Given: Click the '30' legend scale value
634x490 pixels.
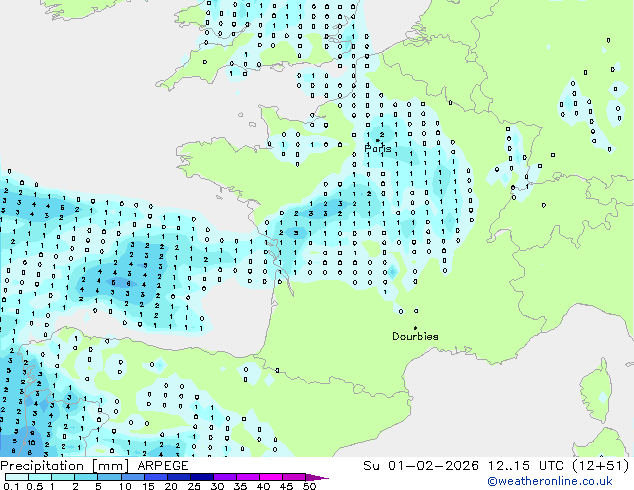Looking at the screenshot, I should coord(217,486).
